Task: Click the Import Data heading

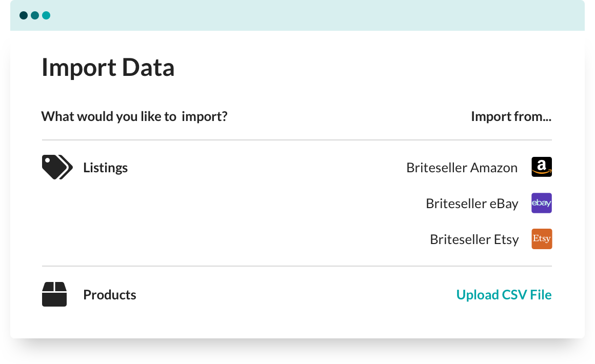Action: click(108, 68)
